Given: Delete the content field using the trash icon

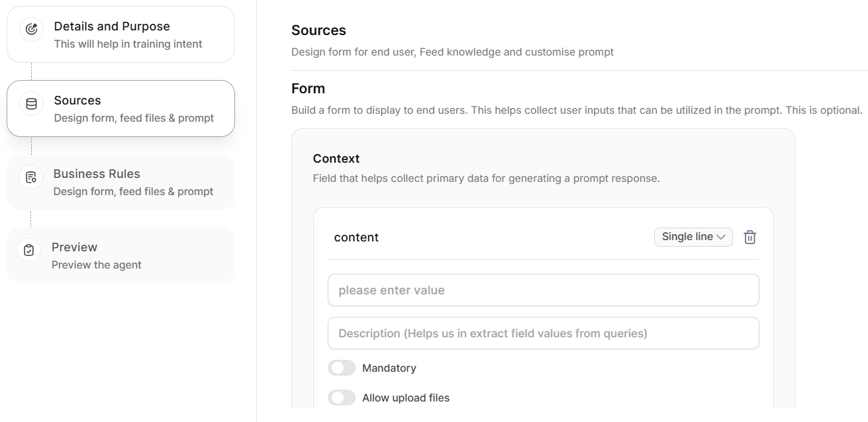Looking at the screenshot, I should pyautogui.click(x=749, y=237).
